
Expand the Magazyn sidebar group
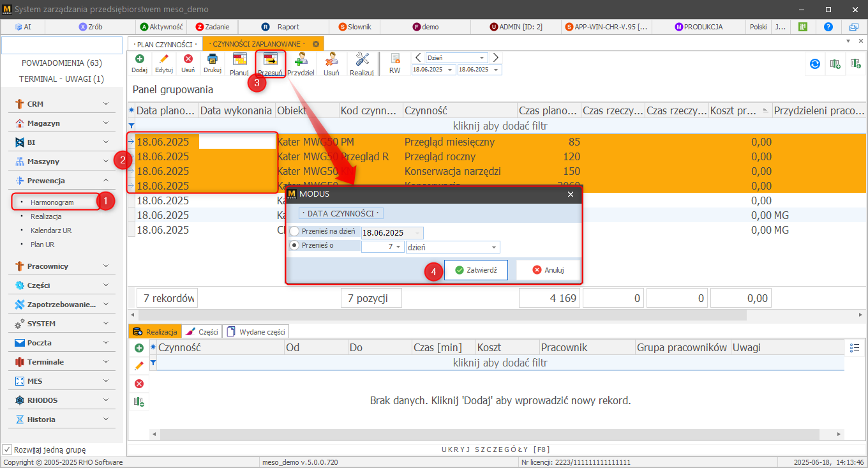coord(62,123)
